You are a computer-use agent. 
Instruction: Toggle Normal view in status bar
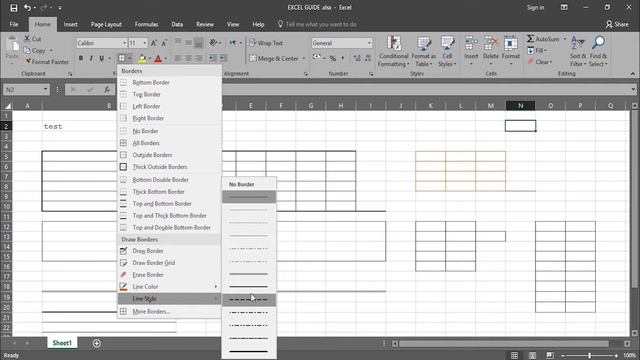514,355
